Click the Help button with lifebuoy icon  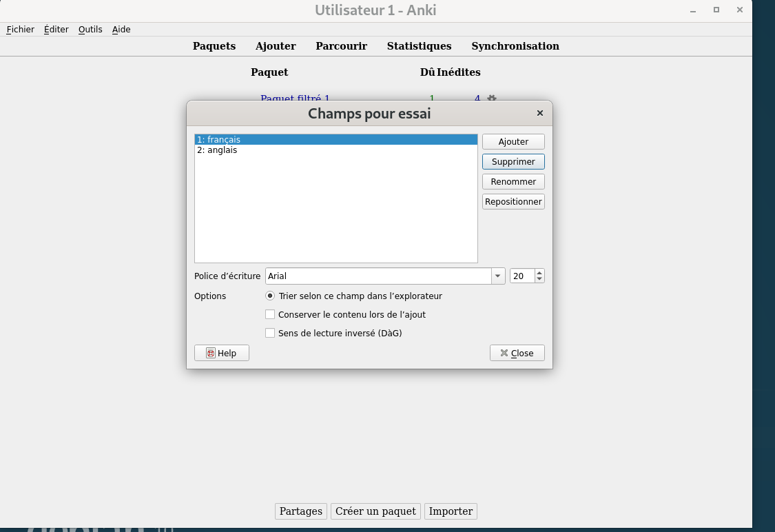pyautogui.click(x=221, y=353)
